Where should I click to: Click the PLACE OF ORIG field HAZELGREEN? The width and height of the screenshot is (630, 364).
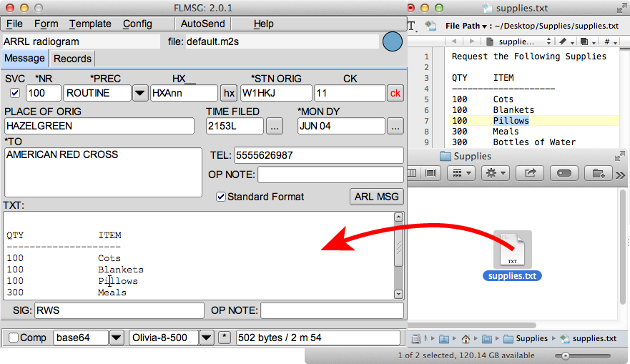point(99,126)
